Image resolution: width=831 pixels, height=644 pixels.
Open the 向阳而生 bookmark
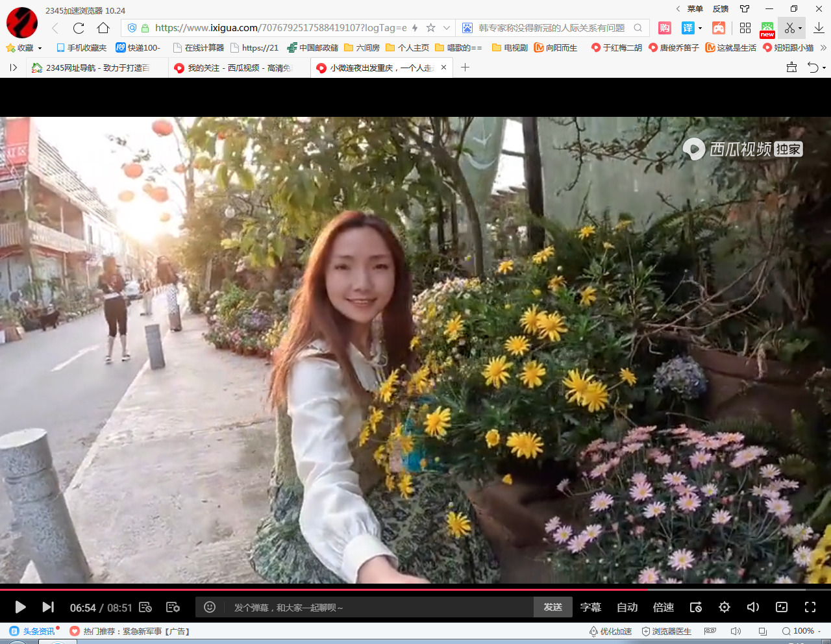pos(556,48)
